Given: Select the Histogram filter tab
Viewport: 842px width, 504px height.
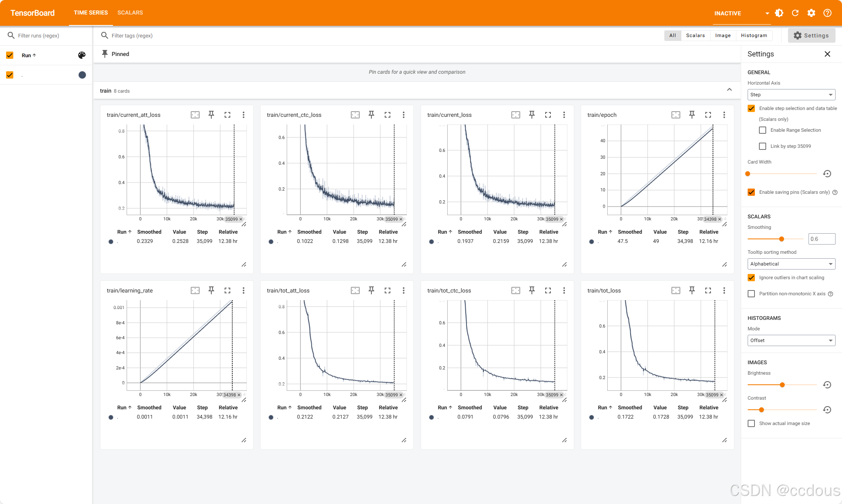Looking at the screenshot, I should (754, 35).
